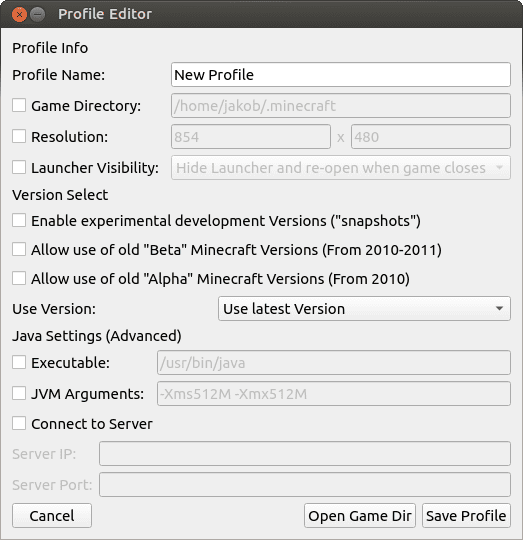This screenshot has width=523, height=540.
Task: Enable the Launcher Visibility checkbox
Action: point(19,168)
